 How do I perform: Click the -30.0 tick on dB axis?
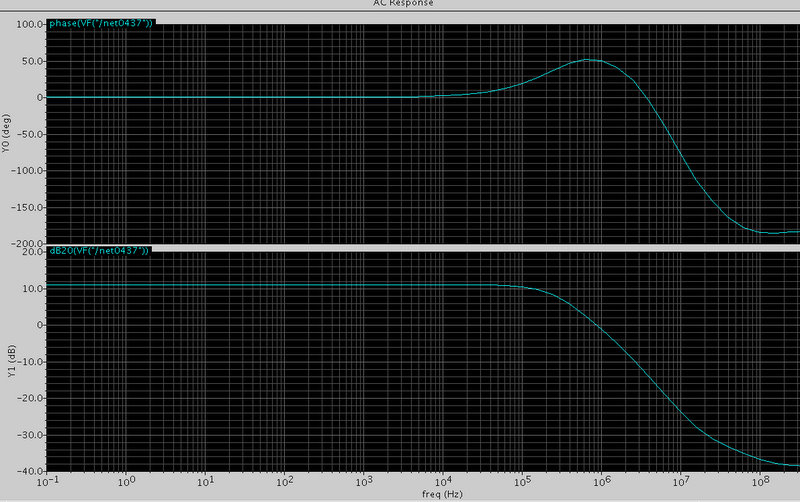tap(30, 435)
